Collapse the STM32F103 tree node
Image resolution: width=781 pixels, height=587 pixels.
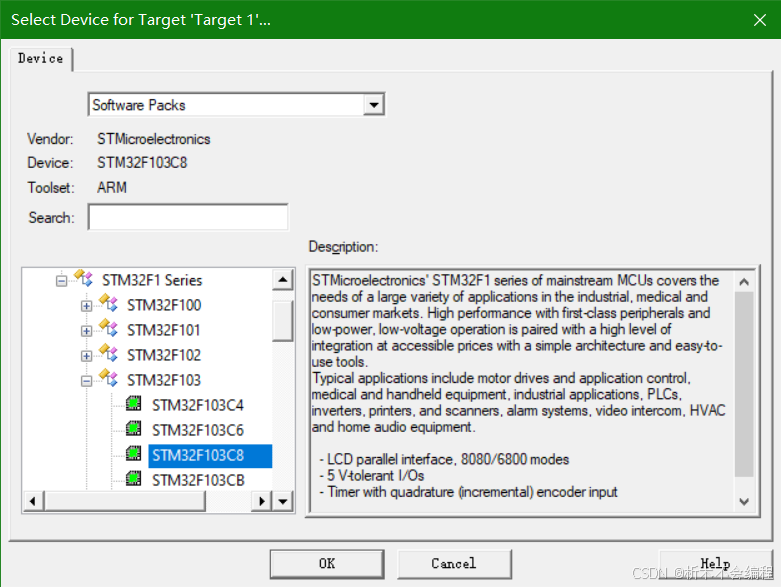pyautogui.click(x=86, y=381)
